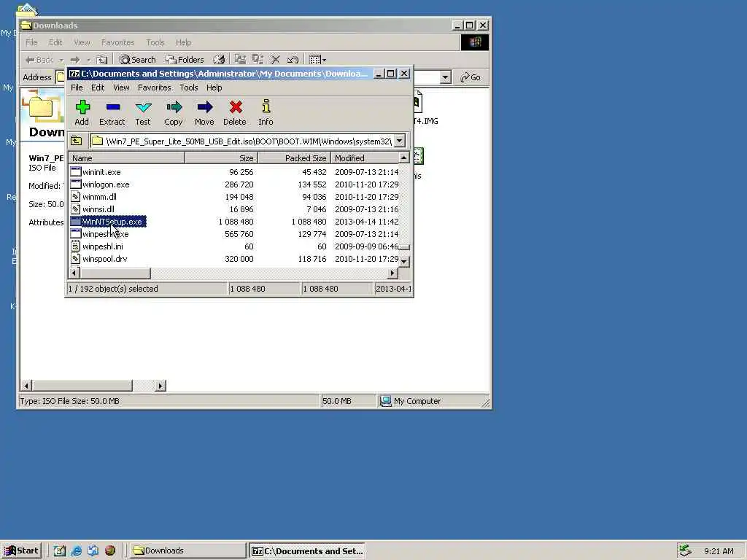Click the Add button in 7-Zip toolbar

click(82, 113)
